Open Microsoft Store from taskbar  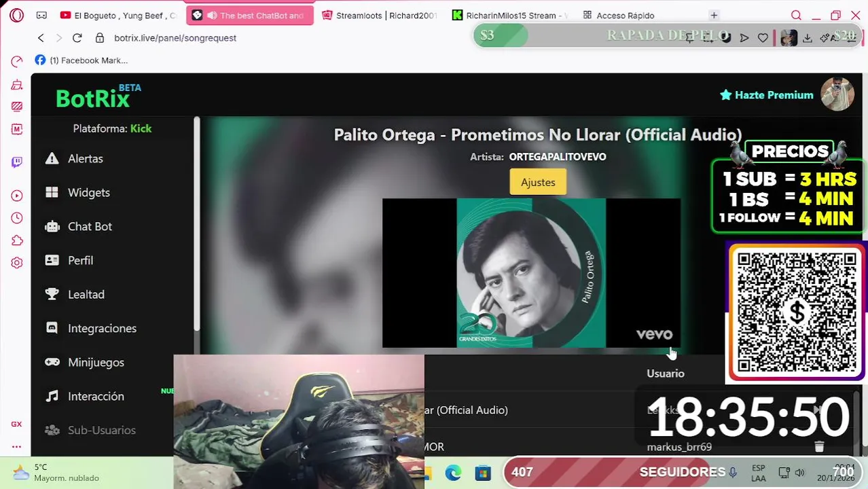483,473
